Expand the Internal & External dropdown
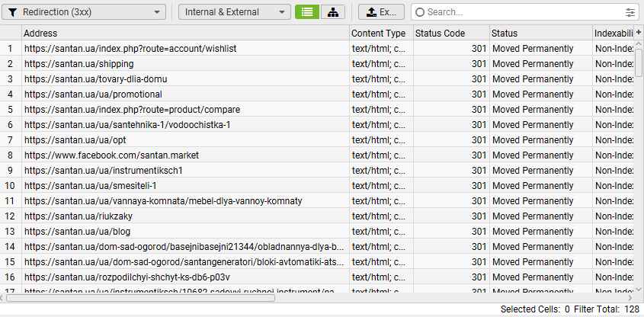Screen dimensions: 644x317 [x=235, y=12]
